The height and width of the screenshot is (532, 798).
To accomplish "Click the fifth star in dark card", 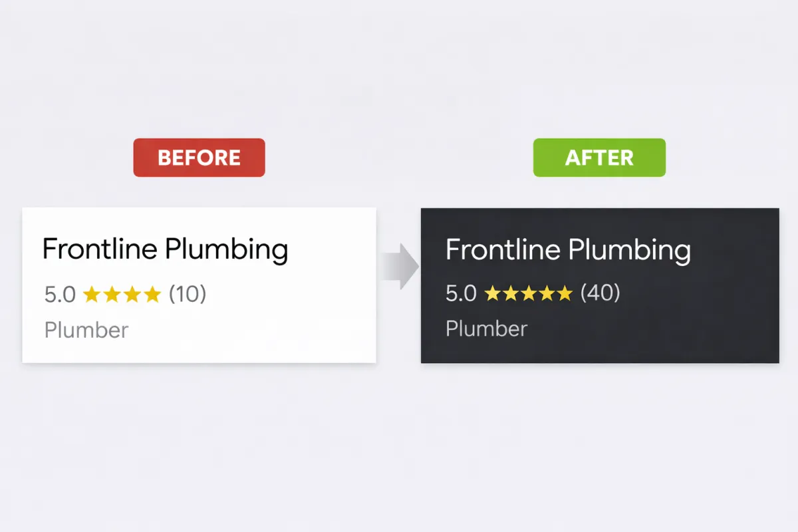I will pos(564,293).
